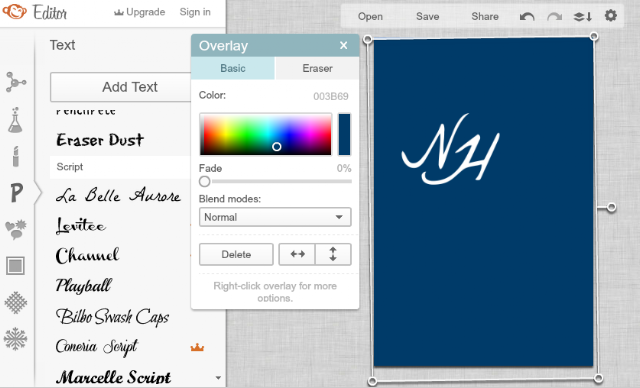The width and height of the screenshot is (640, 388).
Task: Click the Redo arrow icon
Action: tap(554, 16)
